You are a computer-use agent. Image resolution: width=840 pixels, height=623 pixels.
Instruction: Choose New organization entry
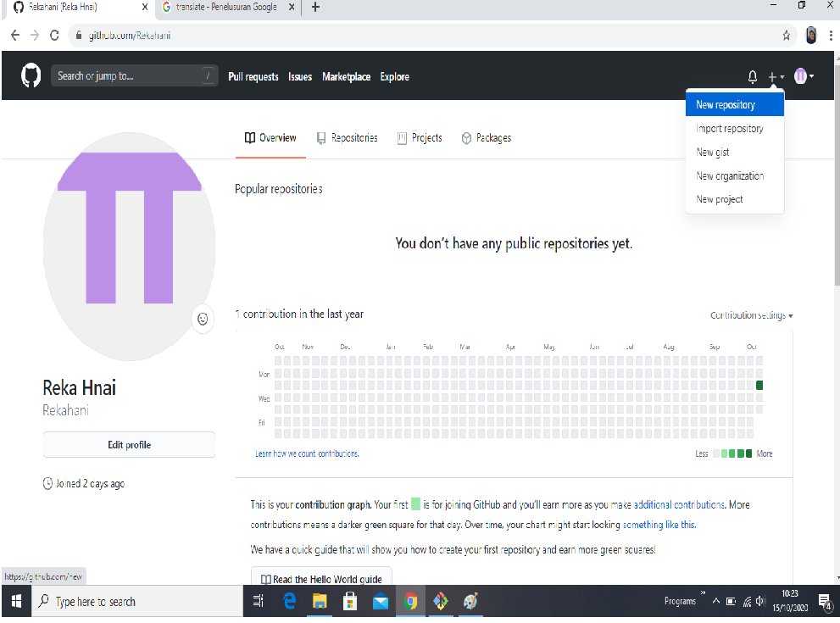click(734, 175)
